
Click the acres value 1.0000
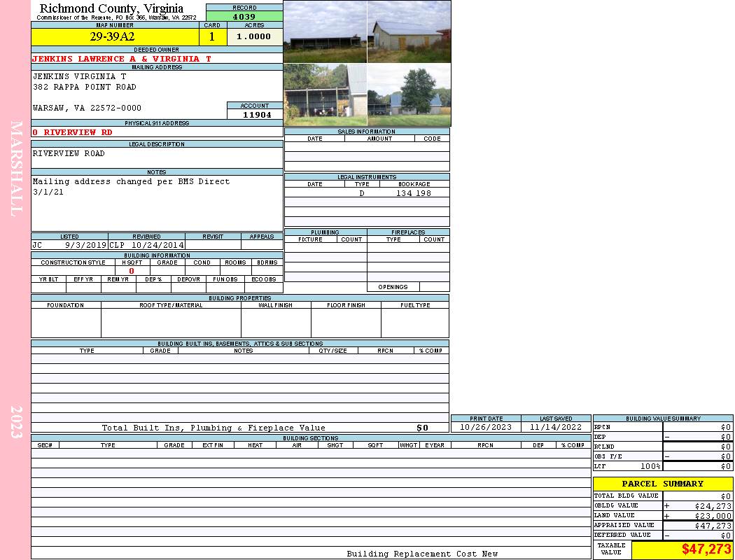click(x=253, y=36)
